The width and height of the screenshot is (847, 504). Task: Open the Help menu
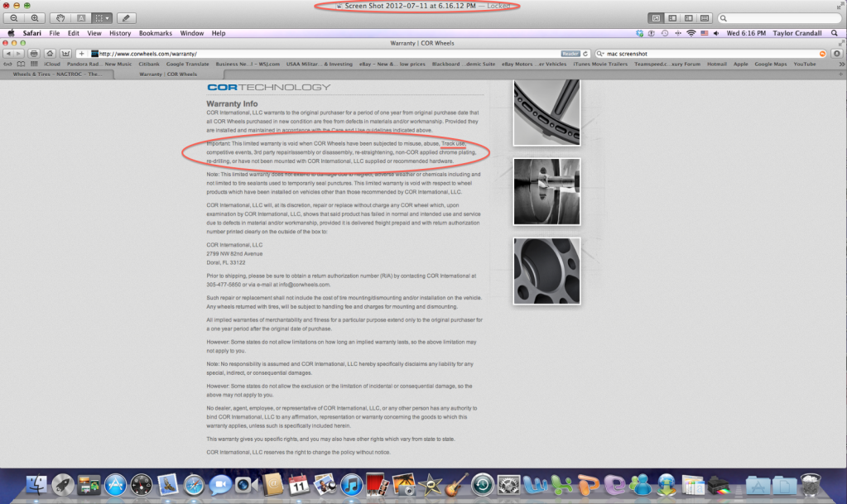click(219, 33)
